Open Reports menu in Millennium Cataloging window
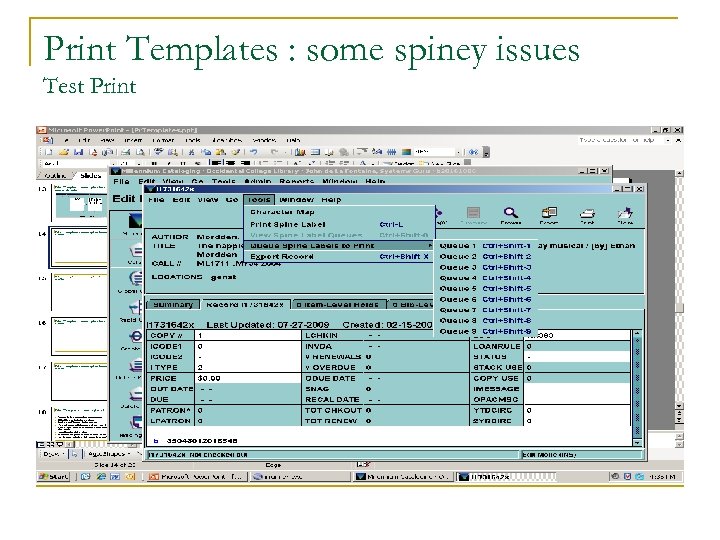The image size is (720, 540). tap(296, 181)
